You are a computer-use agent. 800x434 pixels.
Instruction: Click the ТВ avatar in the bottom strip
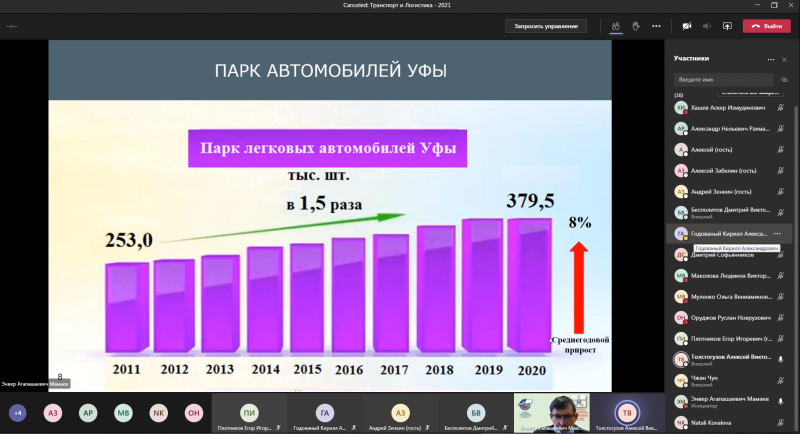[628, 412]
